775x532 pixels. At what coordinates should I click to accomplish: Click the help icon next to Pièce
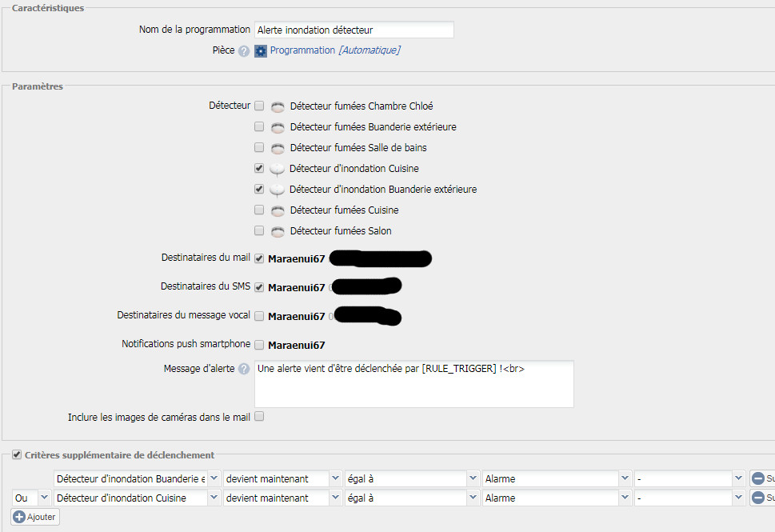click(x=244, y=51)
